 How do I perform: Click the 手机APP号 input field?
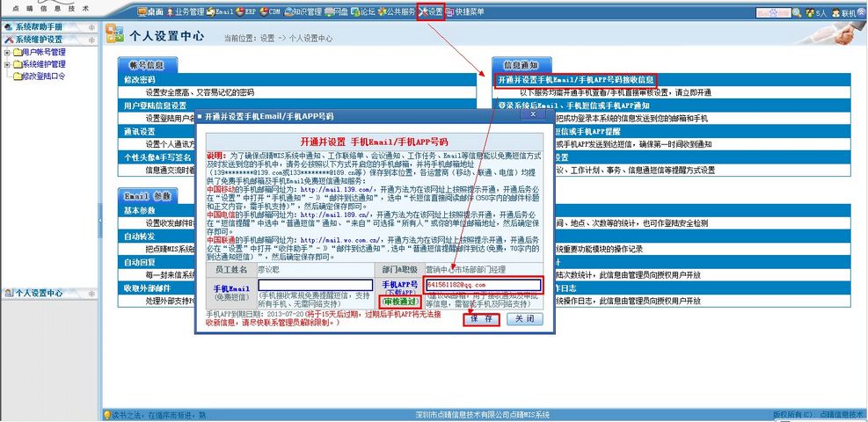point(483,285)
